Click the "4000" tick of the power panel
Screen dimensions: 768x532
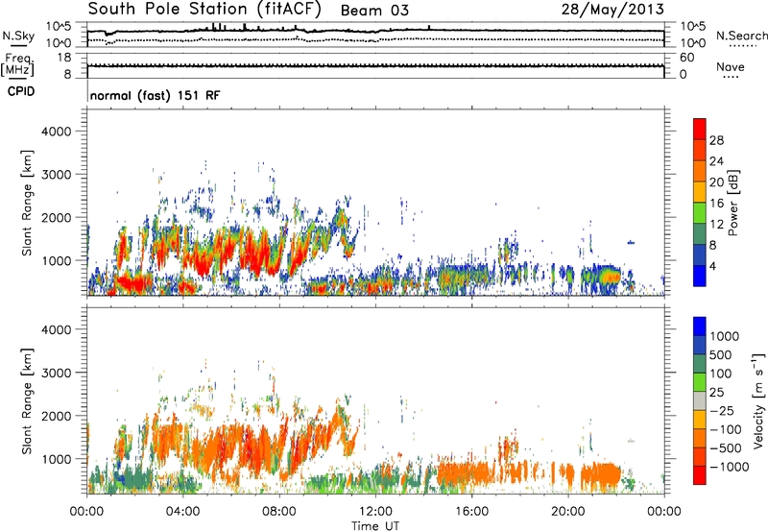click(x=57, y=132)
